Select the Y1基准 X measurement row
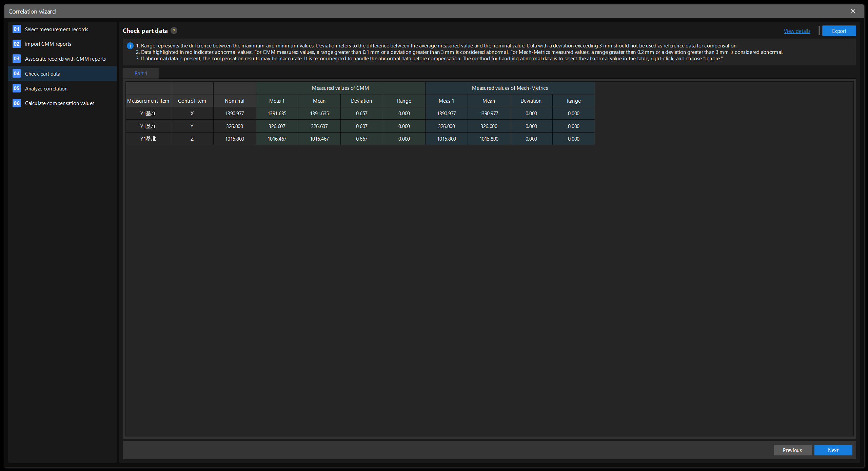 (x=148, y=113)
